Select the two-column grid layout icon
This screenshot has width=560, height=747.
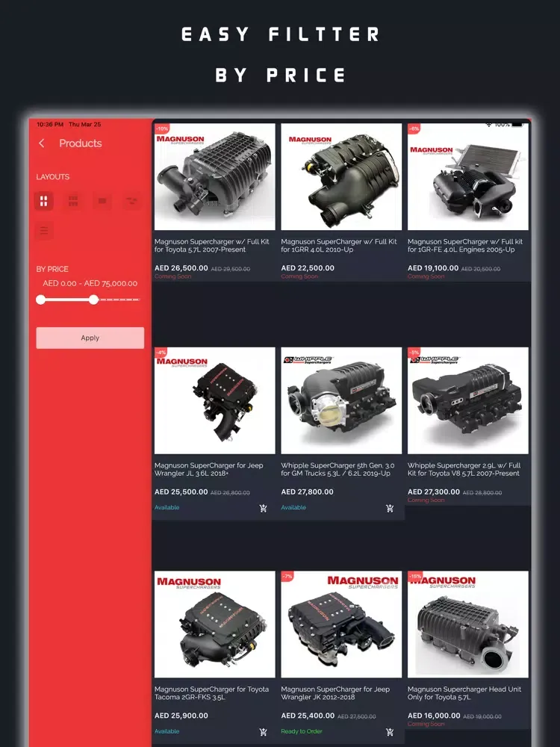click(44, 201)
